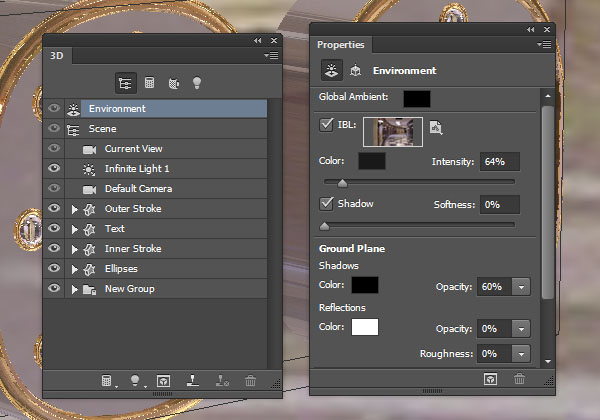Expand Ellipses arrow
600x420 pixels.
coord(75,269)
